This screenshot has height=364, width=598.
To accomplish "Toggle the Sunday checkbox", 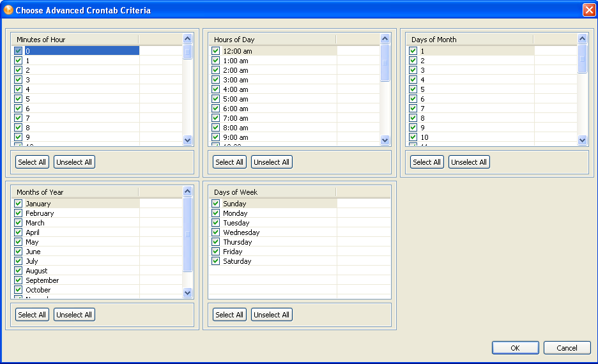I will pos(215,203).
